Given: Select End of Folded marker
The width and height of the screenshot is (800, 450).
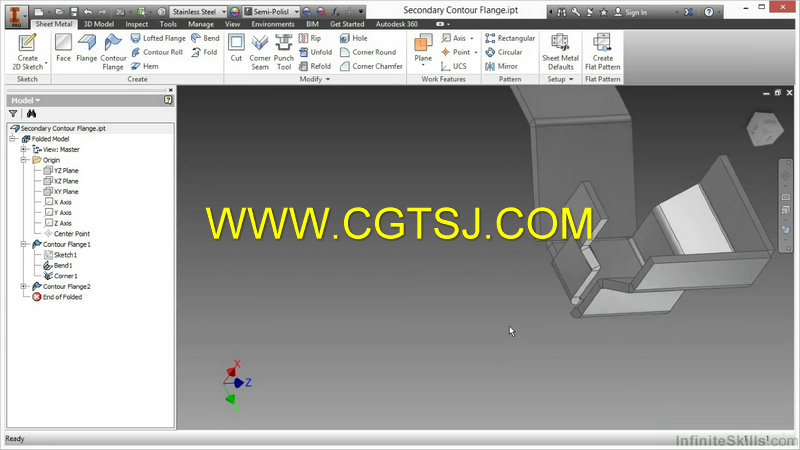Looking at the screenshot, I should tap(57, 297).
